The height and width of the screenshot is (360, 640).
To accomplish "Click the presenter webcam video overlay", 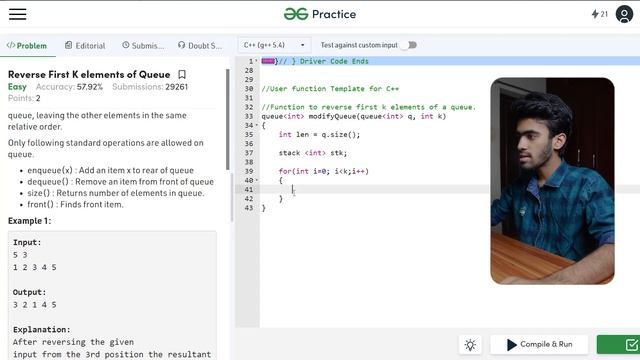I will point(552,181).
